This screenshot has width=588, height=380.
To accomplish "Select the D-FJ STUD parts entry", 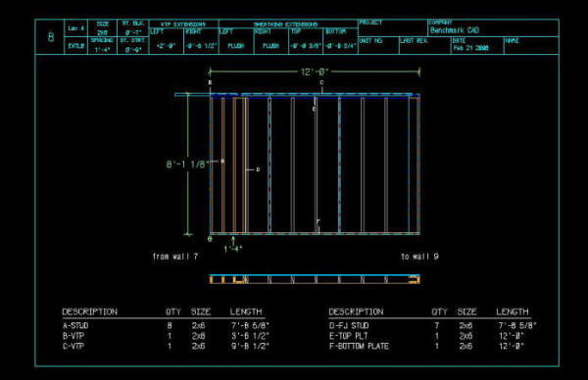I will (432, 326).
